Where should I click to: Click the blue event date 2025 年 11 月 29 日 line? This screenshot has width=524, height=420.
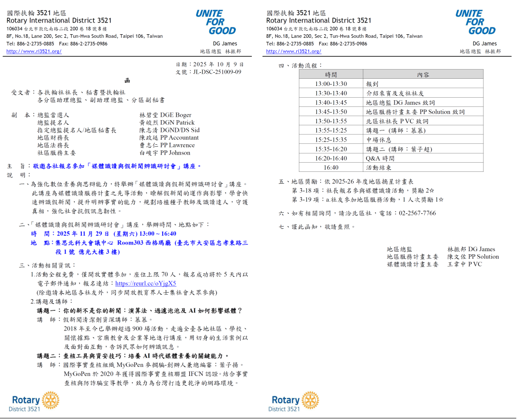coord(105,233)
